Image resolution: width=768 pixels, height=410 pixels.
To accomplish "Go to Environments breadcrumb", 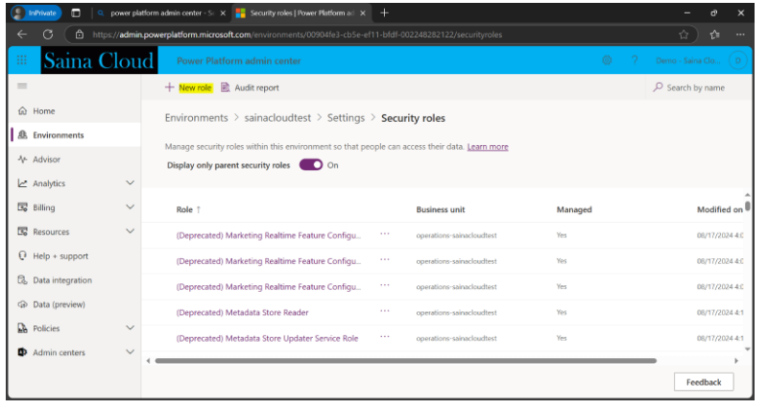I will 196,118.
